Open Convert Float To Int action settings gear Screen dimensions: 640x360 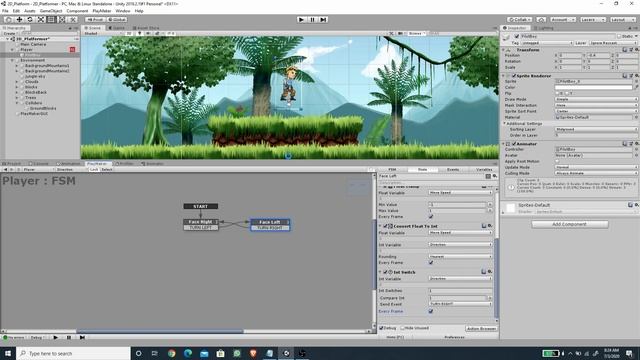click(x=490, y=226)
